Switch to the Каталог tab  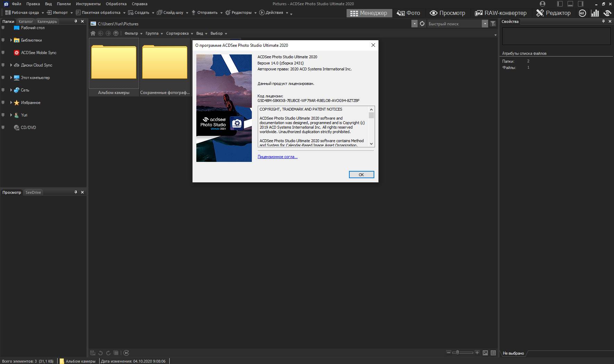click(26, 21)
